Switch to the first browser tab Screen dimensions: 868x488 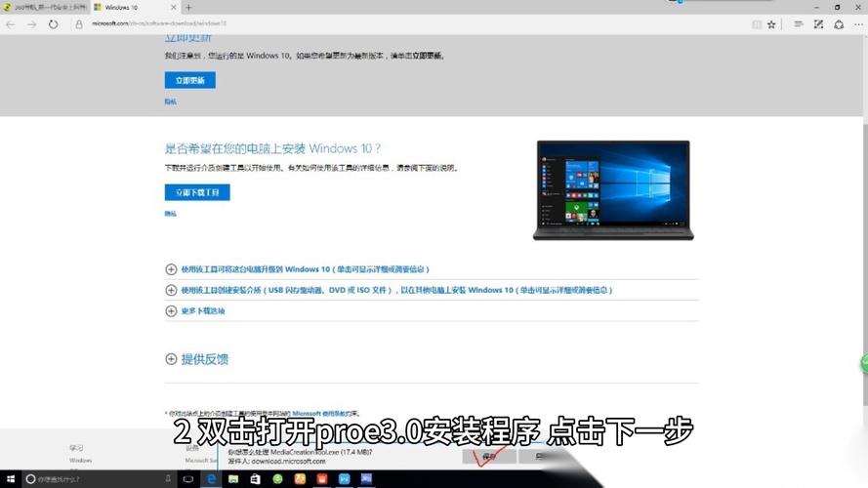pyautogui.click(x=44, y=8)
